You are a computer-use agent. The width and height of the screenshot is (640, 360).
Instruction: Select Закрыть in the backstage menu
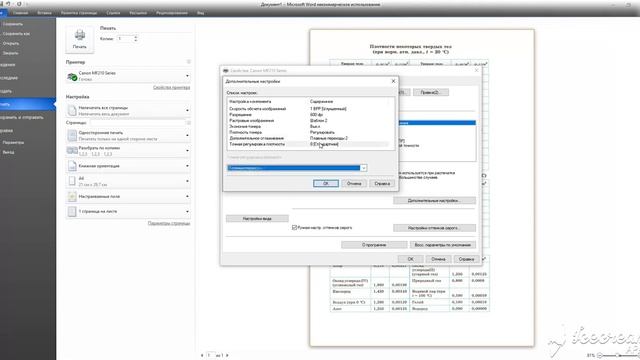(10, 53)
